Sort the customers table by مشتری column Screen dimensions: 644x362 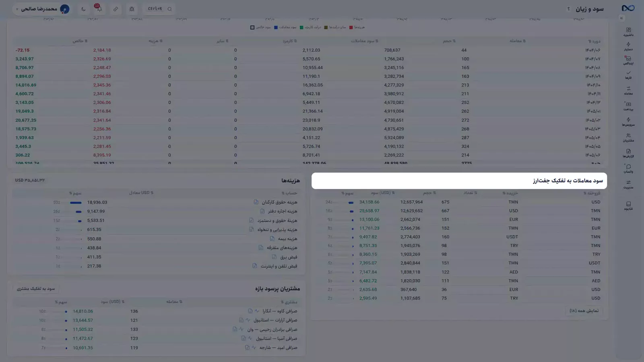[289, 302]
